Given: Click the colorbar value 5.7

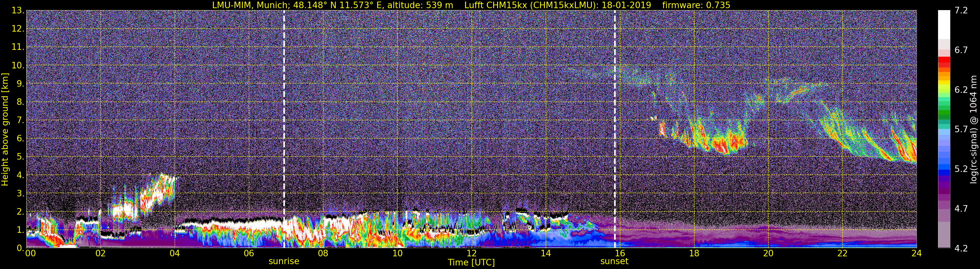Looking at the screenshot, I should 961,130.
